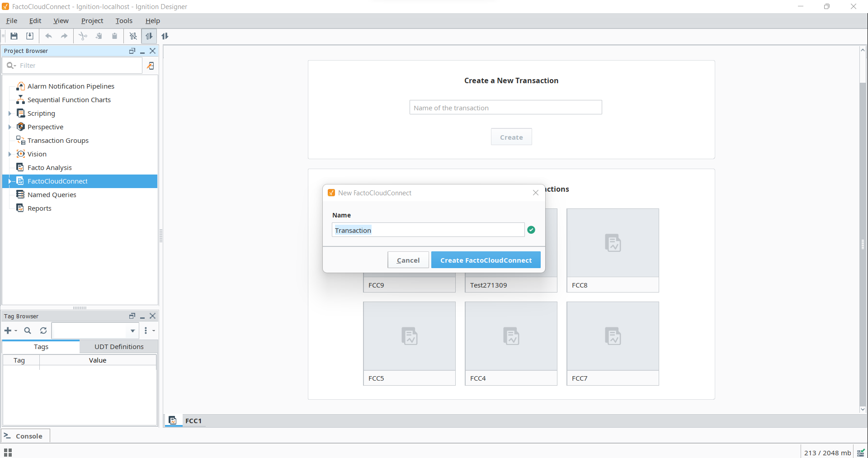Click the Name of the transaction field
This screenshot has height=458, width=868.
[505, 108]
